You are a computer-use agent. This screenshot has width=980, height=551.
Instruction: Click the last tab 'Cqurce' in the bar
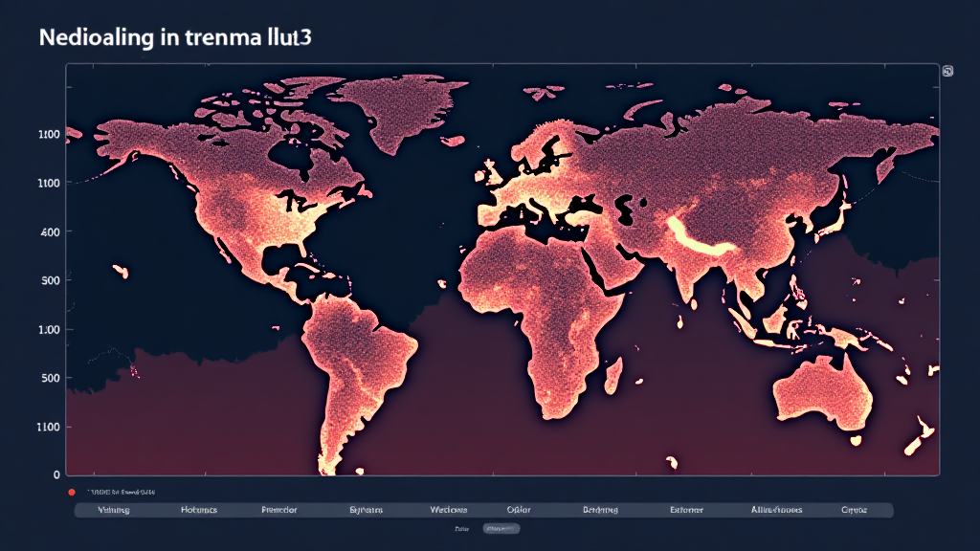pyautogui.click(x=854, y=510)
